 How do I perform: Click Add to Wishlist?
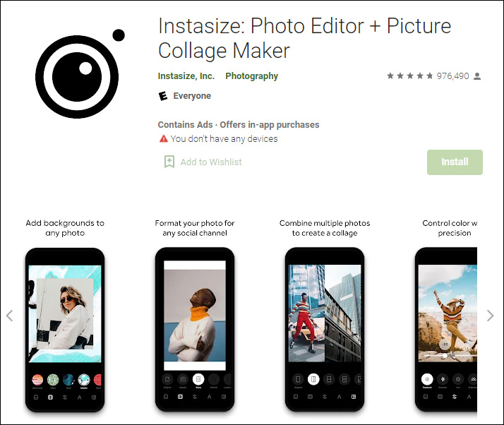(211, 162)
